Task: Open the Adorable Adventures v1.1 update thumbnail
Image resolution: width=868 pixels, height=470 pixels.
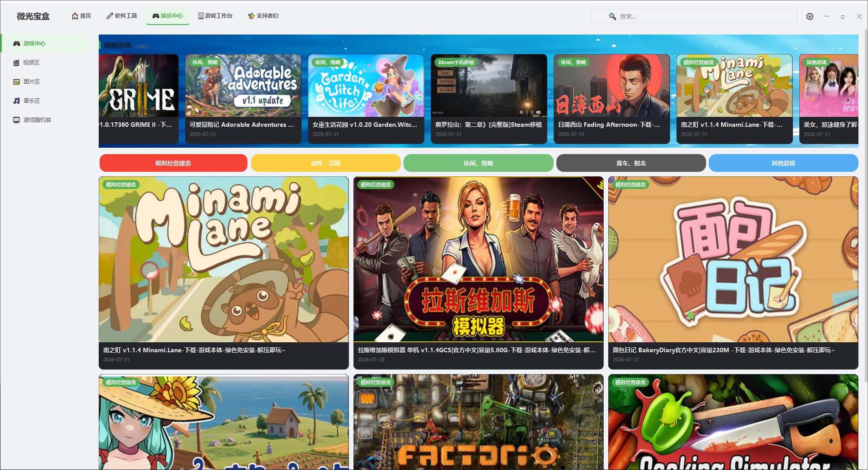Action: tap(243, 85)
